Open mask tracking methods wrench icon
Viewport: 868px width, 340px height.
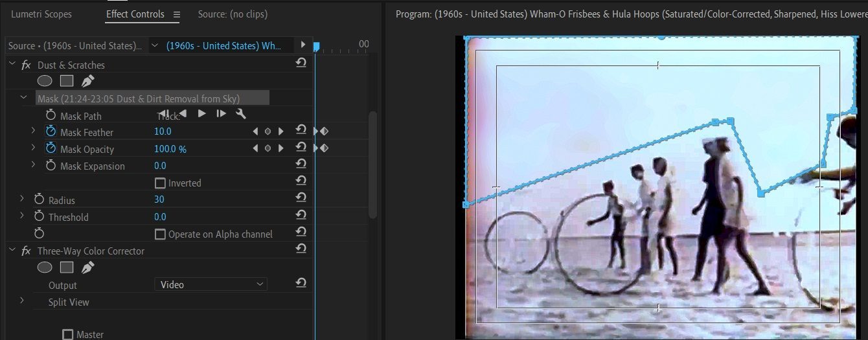[240, 113]
